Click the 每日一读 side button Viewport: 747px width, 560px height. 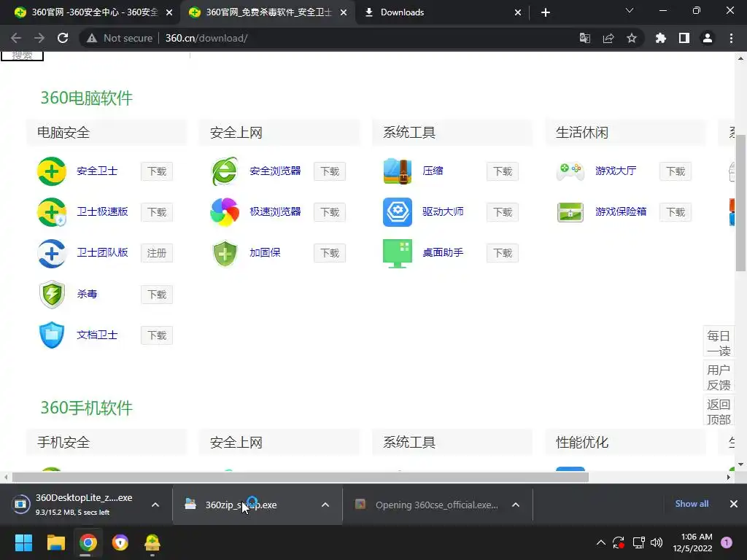(719, 343)
